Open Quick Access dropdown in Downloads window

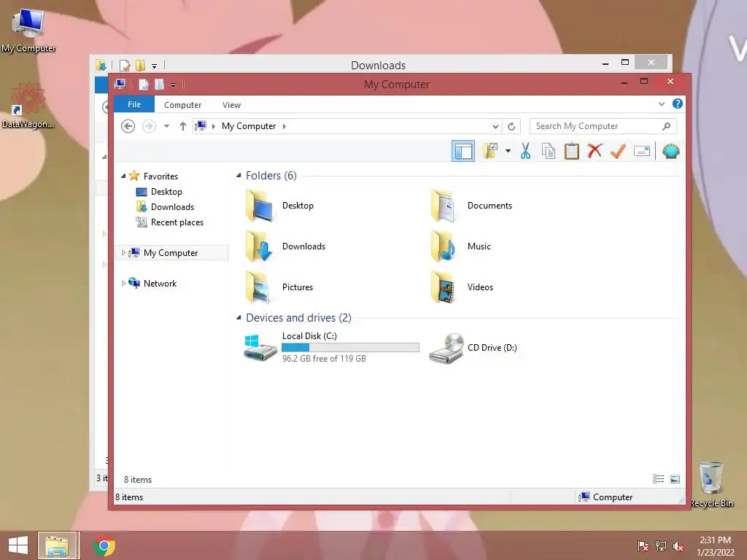tap(155, 66)
